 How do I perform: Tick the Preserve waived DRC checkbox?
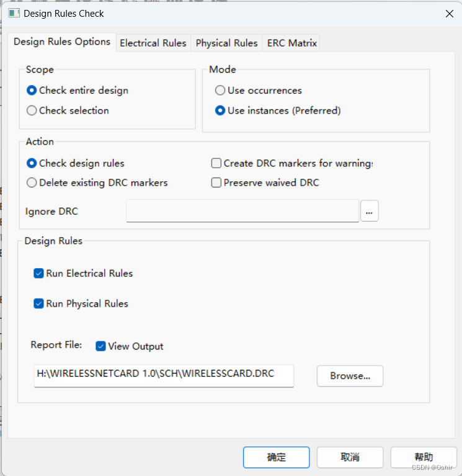(216, 183)
